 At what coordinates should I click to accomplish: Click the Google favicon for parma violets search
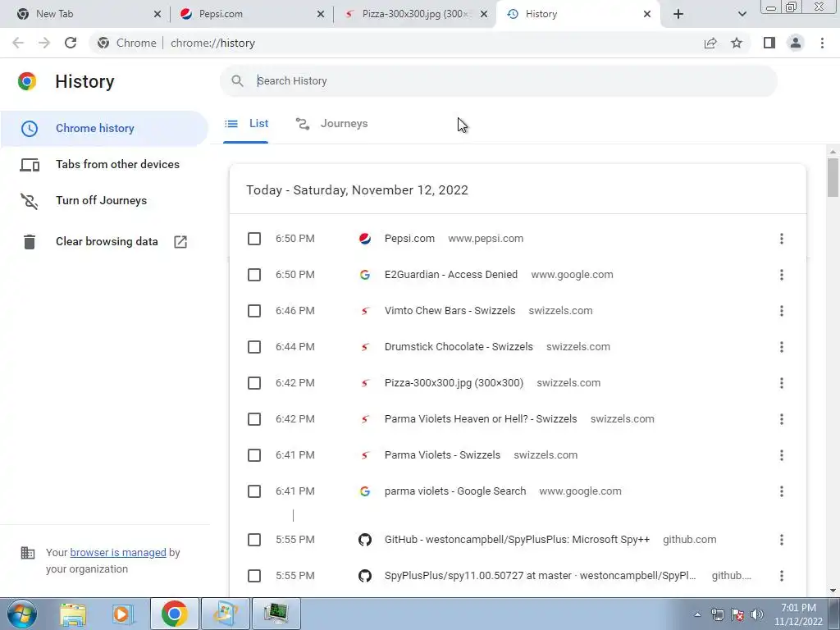[x=365, y=491]
